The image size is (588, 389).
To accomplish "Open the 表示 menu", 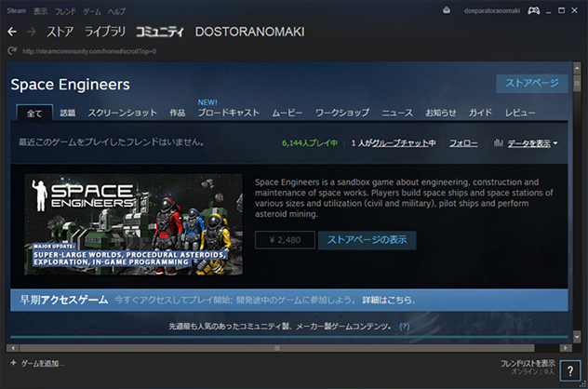I will [x=40, y=11].
